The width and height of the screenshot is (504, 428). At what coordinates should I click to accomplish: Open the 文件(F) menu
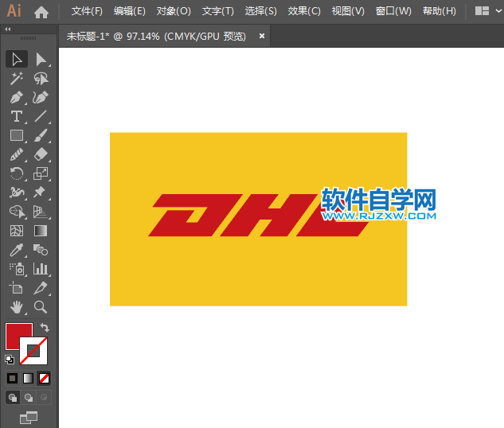[x=87, y=11]
